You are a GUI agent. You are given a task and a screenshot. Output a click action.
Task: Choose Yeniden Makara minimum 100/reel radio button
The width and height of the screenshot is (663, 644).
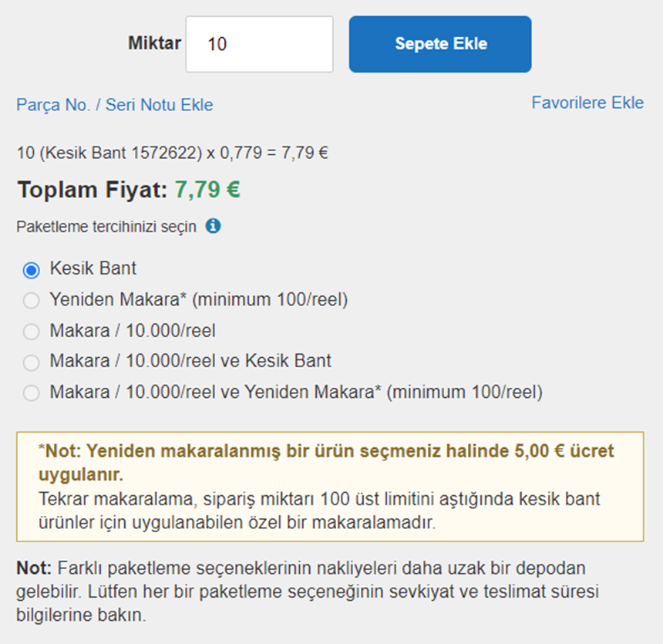point(32,301)
